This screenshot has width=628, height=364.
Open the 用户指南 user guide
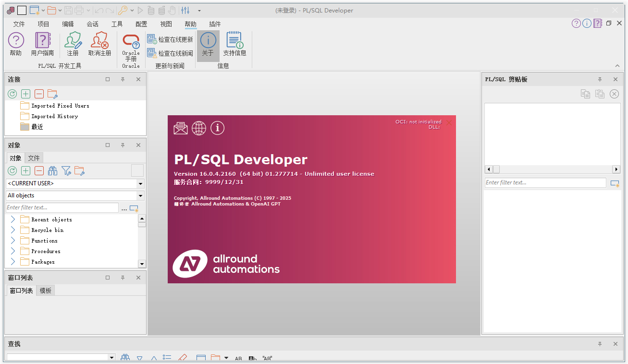tap(42, 43)
